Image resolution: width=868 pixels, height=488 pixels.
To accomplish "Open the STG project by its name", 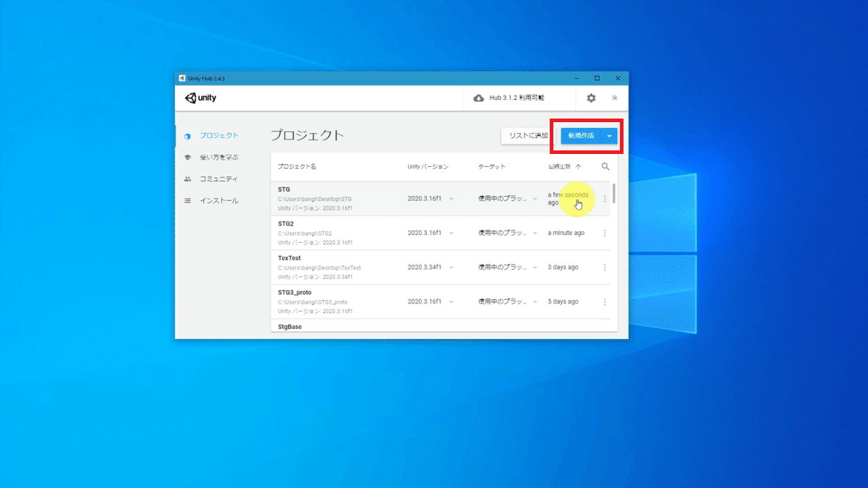I will pyautogui.click(x=284, y=189).
